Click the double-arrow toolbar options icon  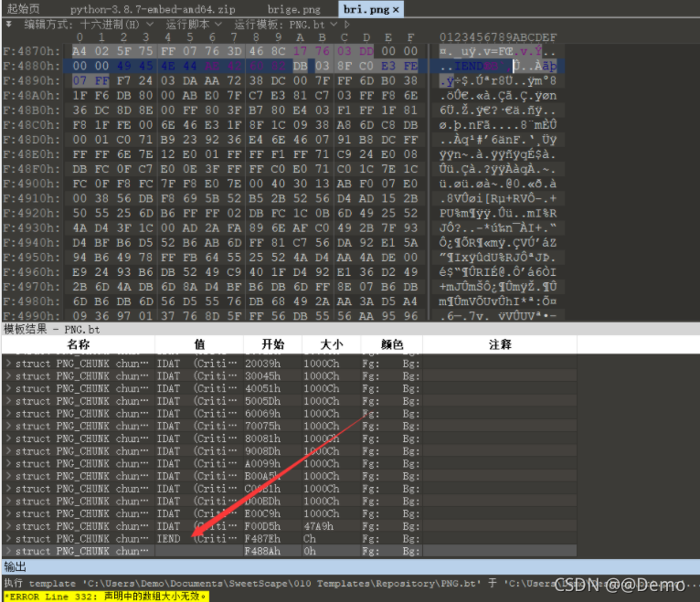coord(8,25)
